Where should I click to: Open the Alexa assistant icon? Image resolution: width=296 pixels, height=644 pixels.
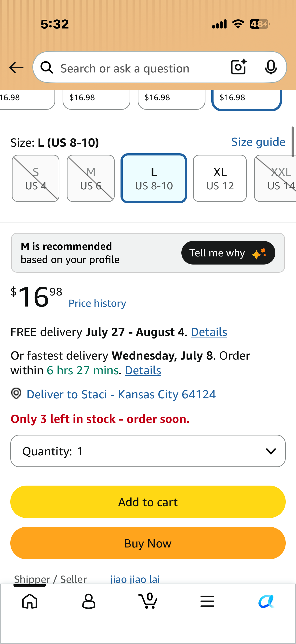click(266, 601)
